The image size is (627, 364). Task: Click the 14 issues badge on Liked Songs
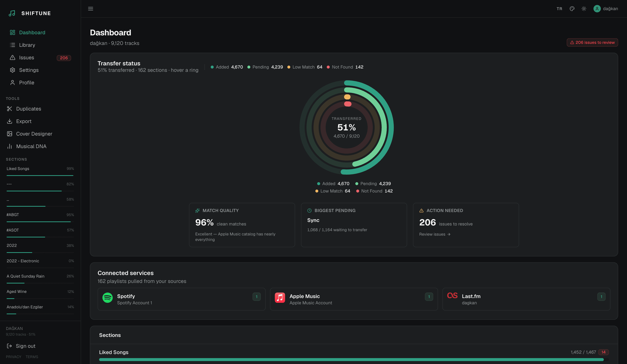603,352
